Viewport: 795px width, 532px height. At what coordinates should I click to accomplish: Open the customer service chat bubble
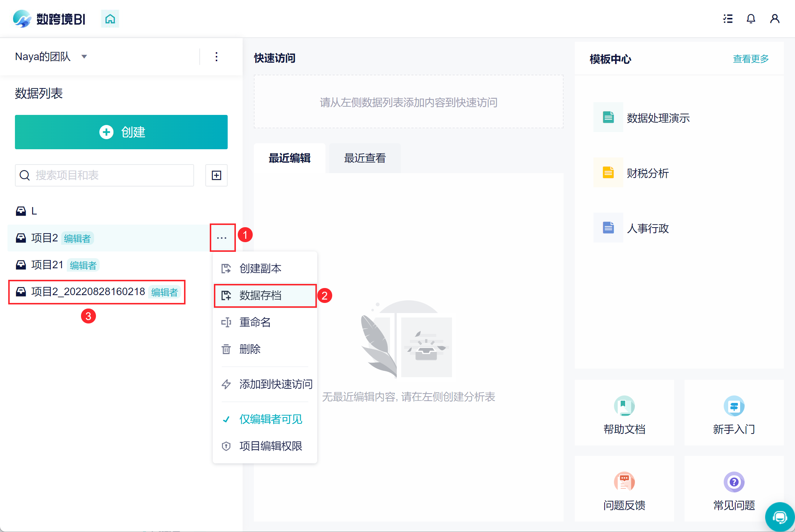click(780, 517)
